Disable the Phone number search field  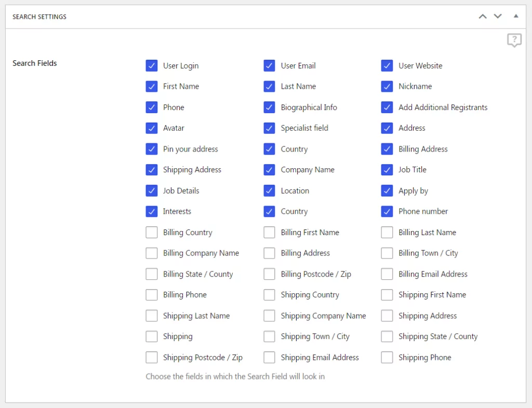click(x=387, y=211)
